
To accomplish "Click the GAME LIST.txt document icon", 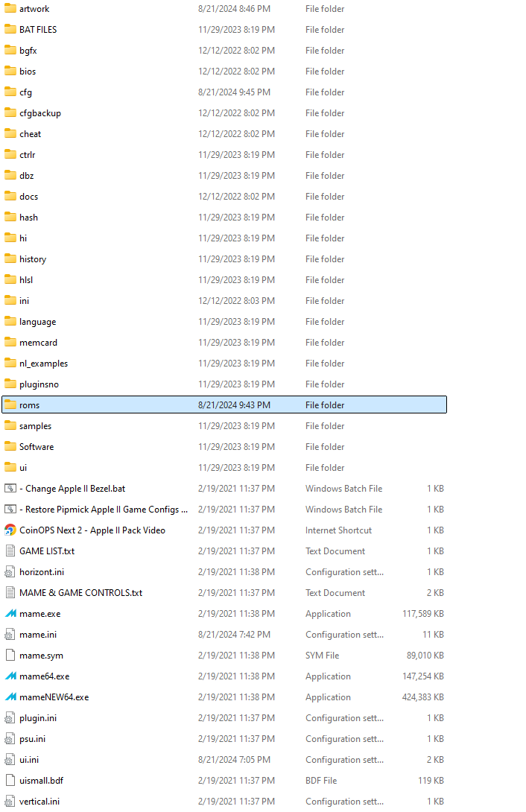I will point(10,551).
